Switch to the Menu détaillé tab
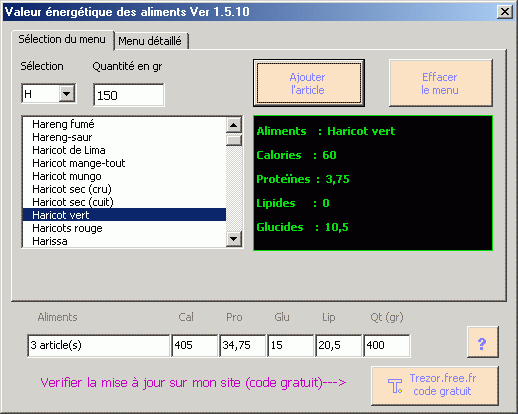 pyautogui.click(x=151, y=41)
